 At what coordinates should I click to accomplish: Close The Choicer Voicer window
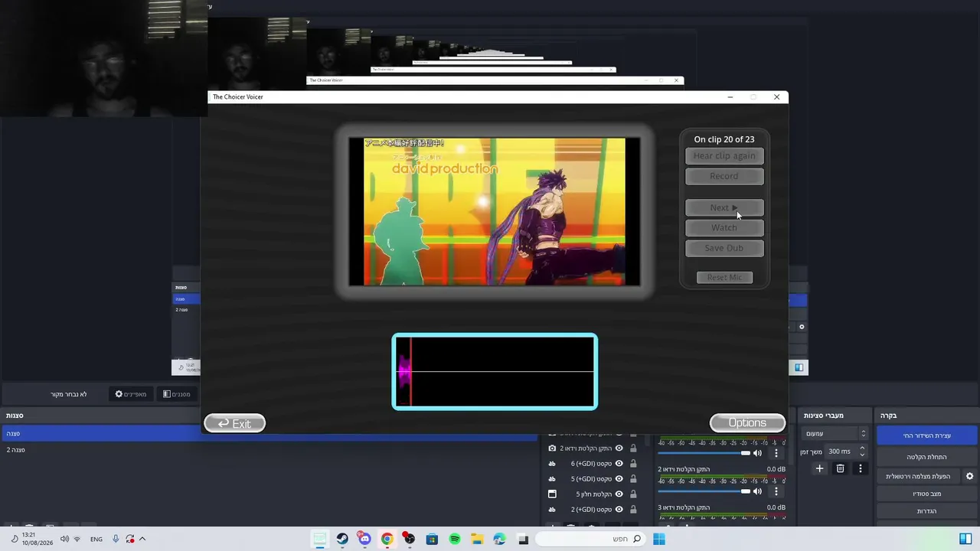(x=776, y=97)
